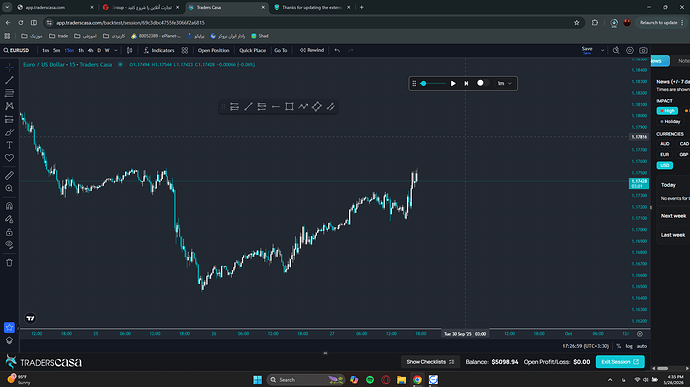Image resolution: width=690 pixels, height=387 pixels.
Task: Open the replay 1m interval dropdown
Action: [504, 84]
